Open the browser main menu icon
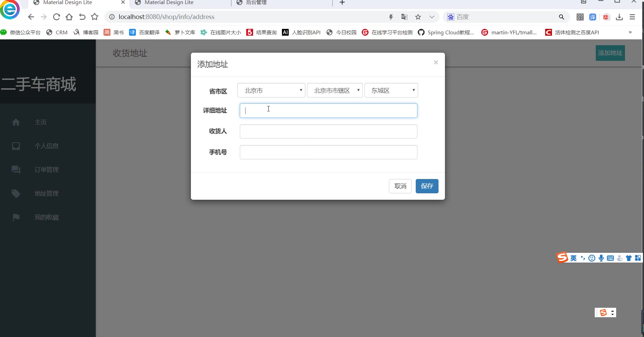Image resolution: width=644 pixels, height=337 pixels. [x=632, y=17]
